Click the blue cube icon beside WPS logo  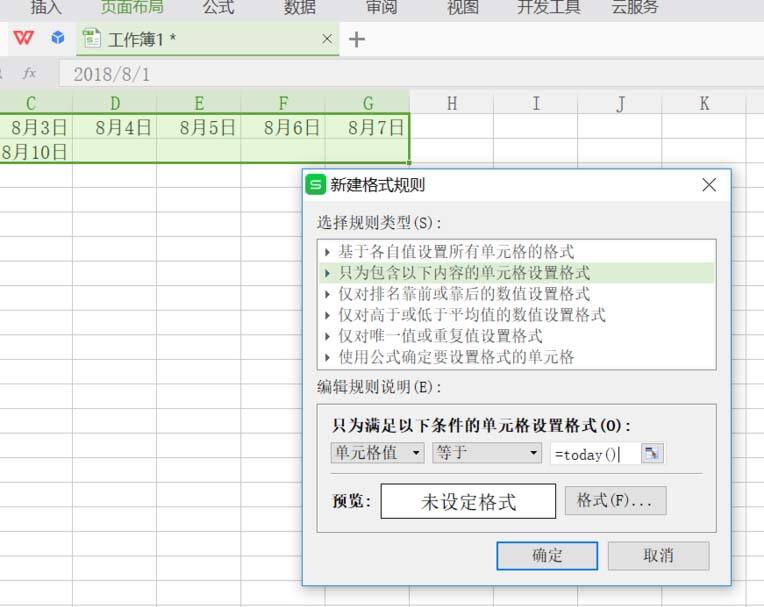[x=58, y=38]
